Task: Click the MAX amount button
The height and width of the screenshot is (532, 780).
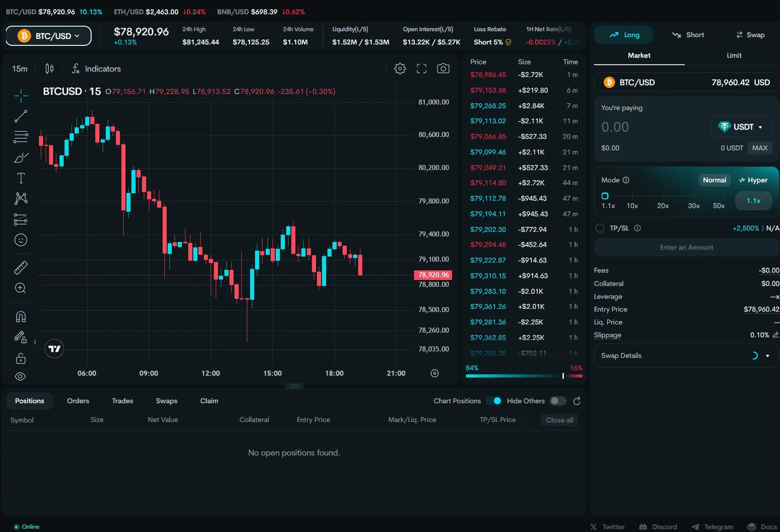Action: coord(760,148)
